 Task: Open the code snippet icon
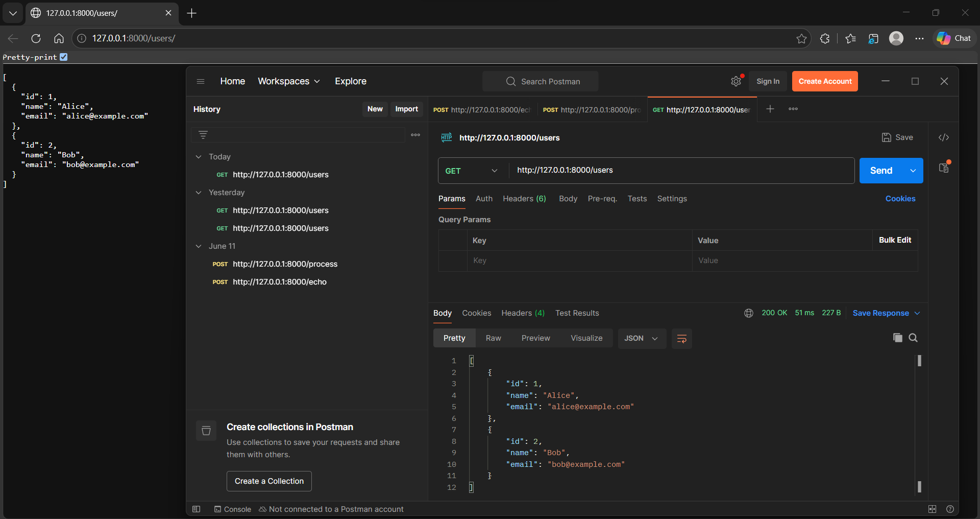[x=944, y=137]
